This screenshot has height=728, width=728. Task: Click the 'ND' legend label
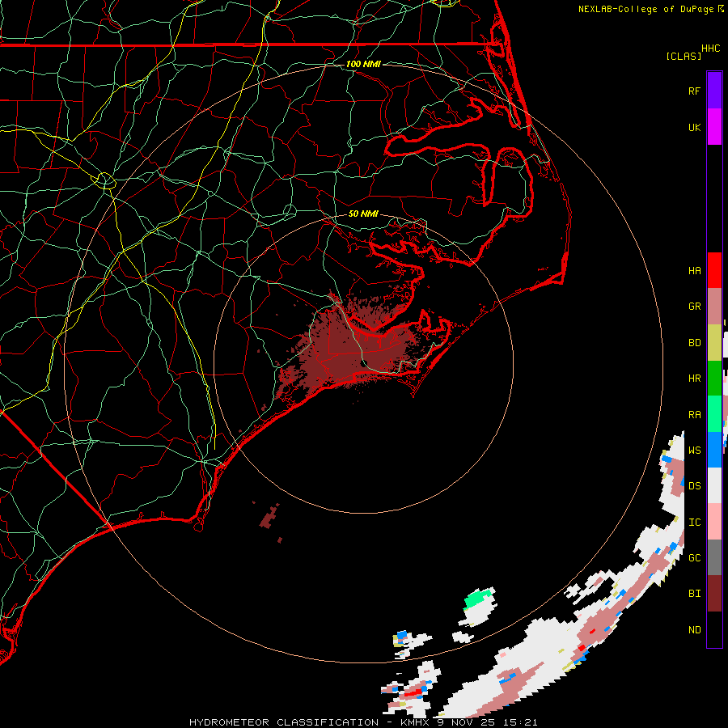coord(694,629)
